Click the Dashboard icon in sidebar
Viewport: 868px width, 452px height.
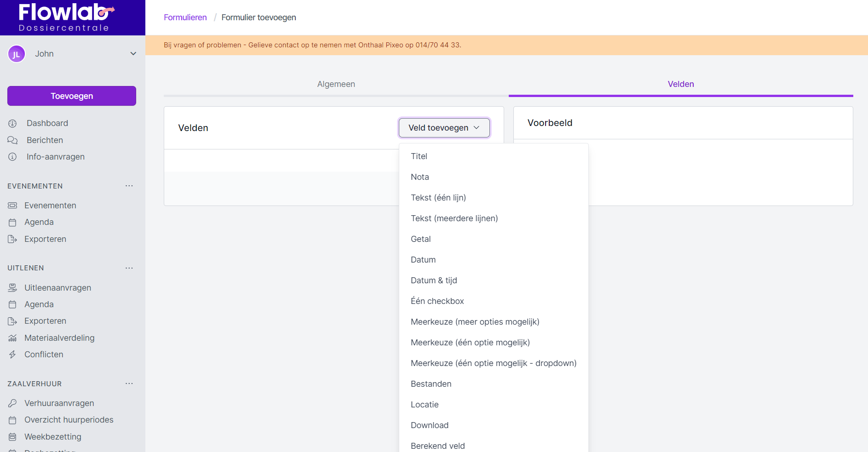[12, 123]
